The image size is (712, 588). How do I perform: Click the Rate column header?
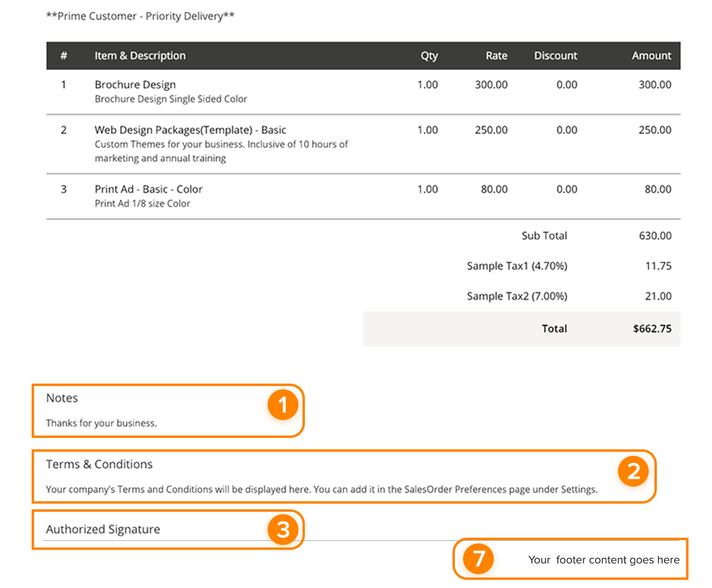pyautogui.click(x=495, y=56)
